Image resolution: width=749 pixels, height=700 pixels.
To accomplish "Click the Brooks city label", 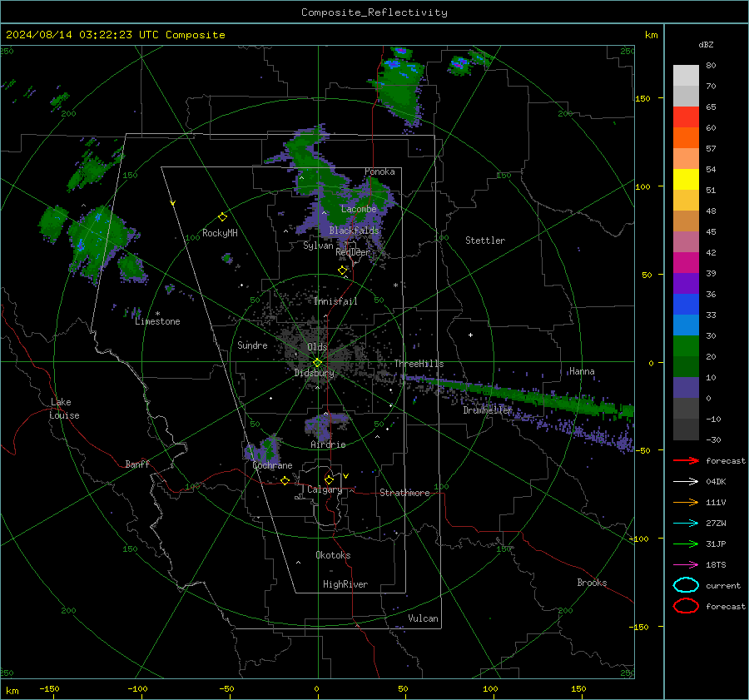I will [x=592, y=583].
